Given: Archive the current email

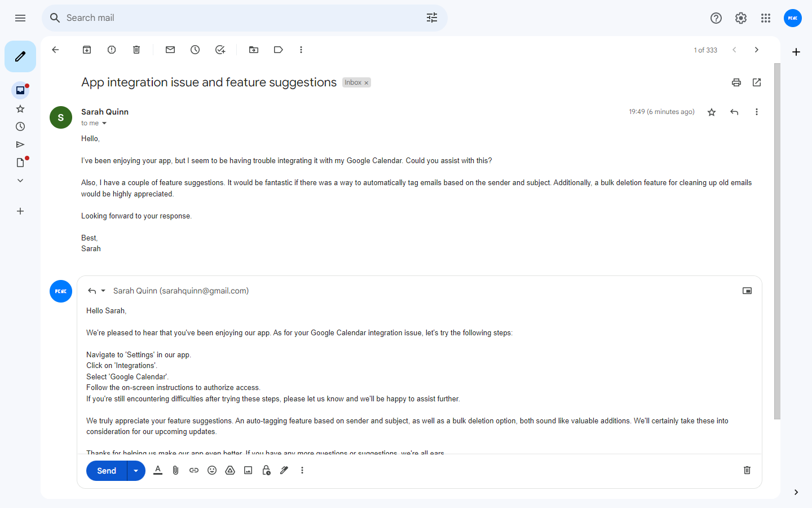Looking at the screenshot, I should coord(87,50).
